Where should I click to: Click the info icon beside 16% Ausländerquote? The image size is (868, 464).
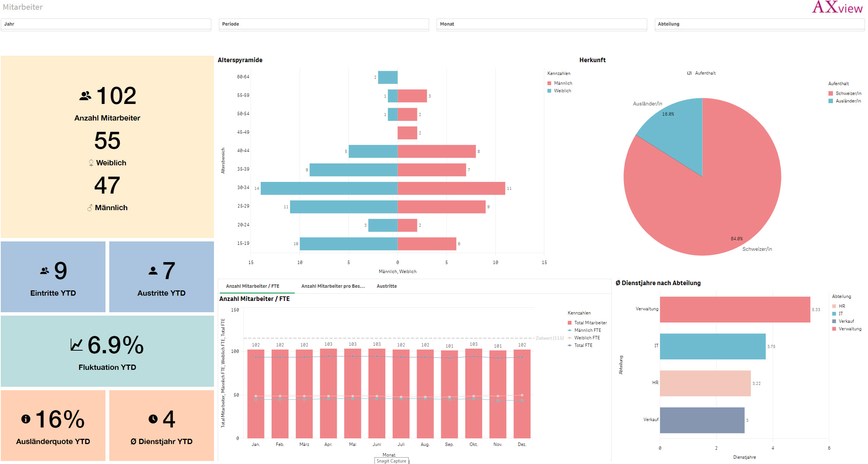(x=26, y=419)
